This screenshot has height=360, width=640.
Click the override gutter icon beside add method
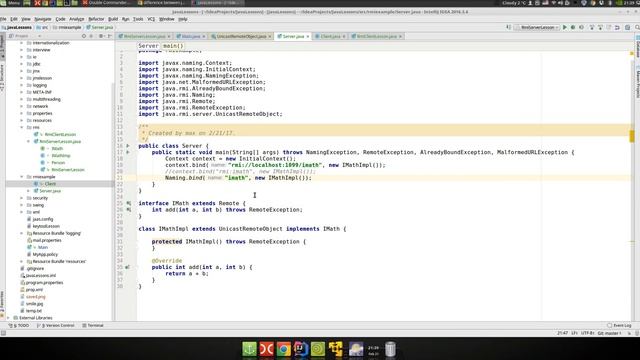click(128, 267)
